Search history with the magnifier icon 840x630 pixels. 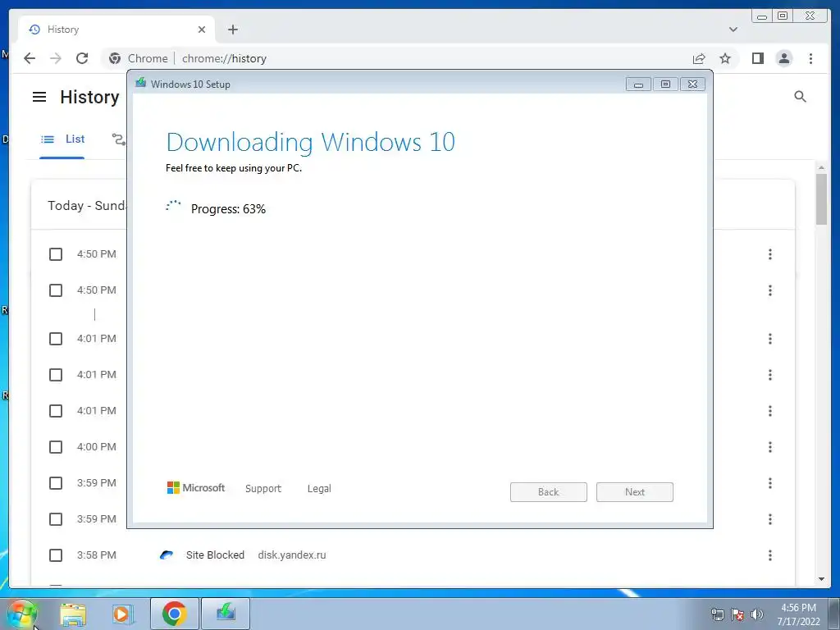(800, 97)
